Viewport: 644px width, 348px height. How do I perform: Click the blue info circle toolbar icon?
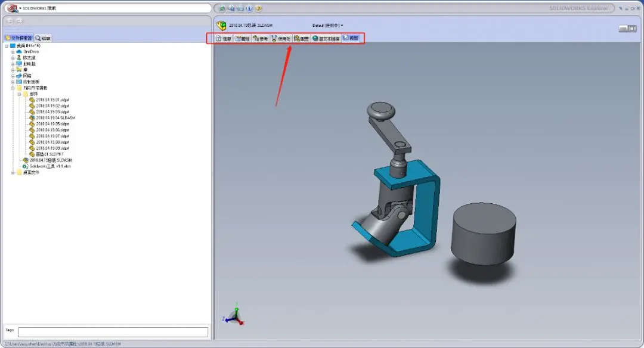coord(249,8)
